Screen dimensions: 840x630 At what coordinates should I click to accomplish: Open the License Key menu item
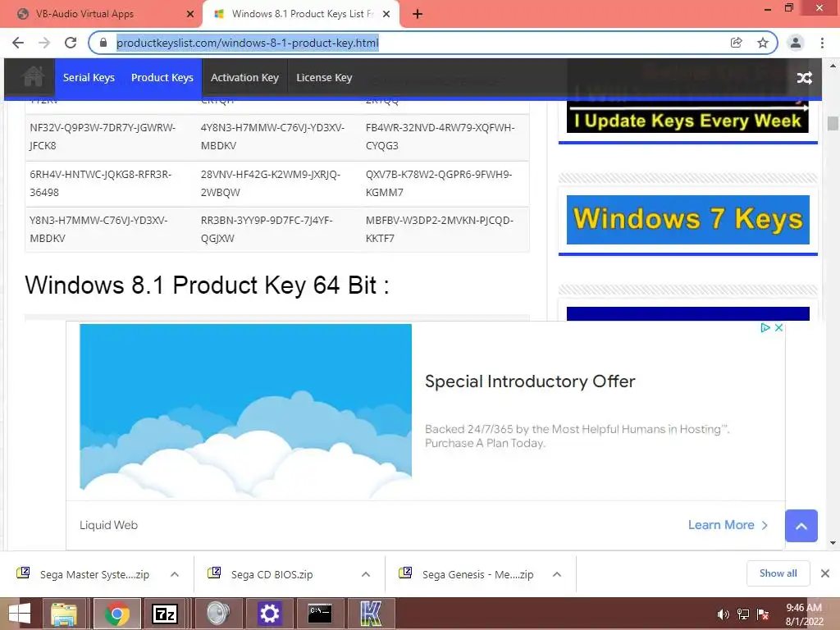coord(324,78)
